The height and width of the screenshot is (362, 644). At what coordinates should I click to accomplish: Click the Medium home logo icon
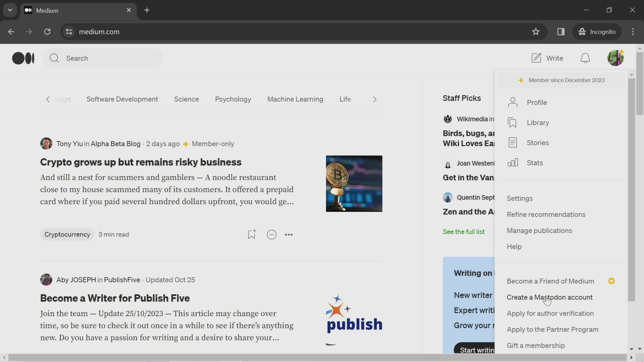[x=23, y=58]
